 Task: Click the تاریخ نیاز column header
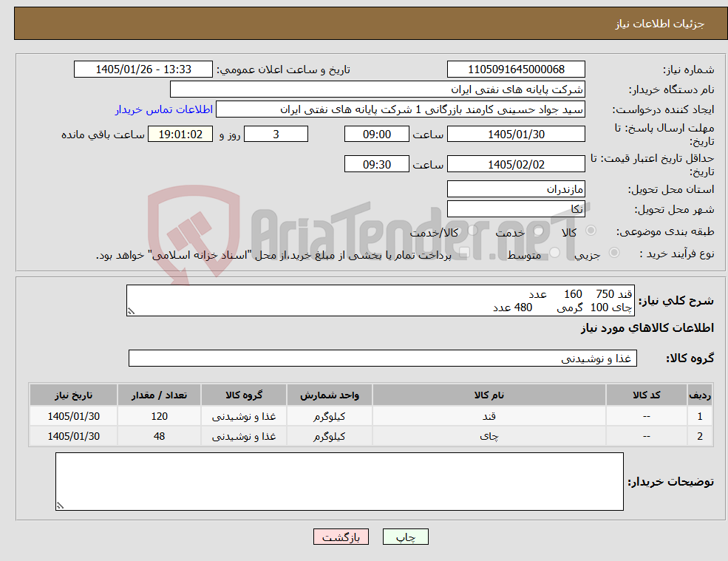[x=73, y=395]
